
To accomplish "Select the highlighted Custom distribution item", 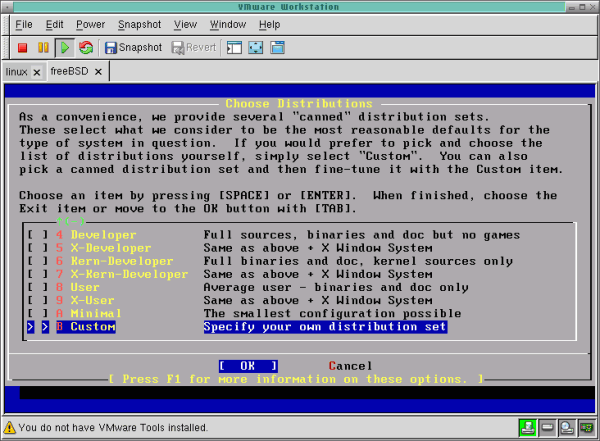I will (86, 327).
